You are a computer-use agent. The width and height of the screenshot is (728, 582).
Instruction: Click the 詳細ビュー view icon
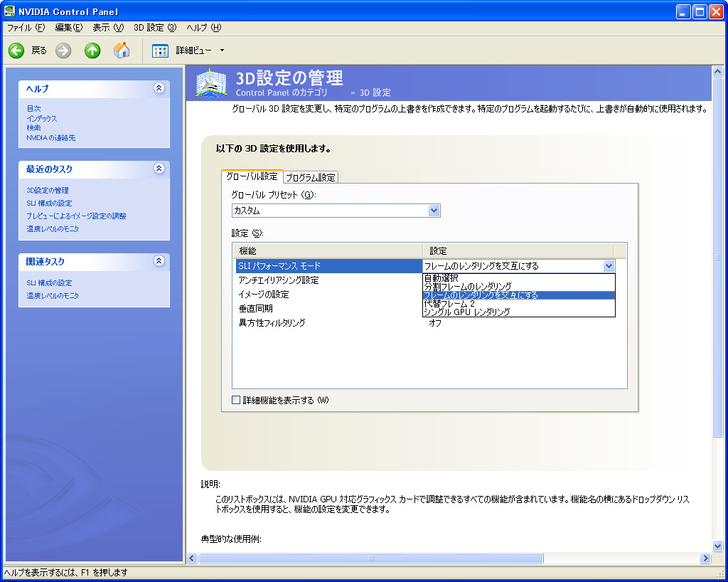pos(161,51)
